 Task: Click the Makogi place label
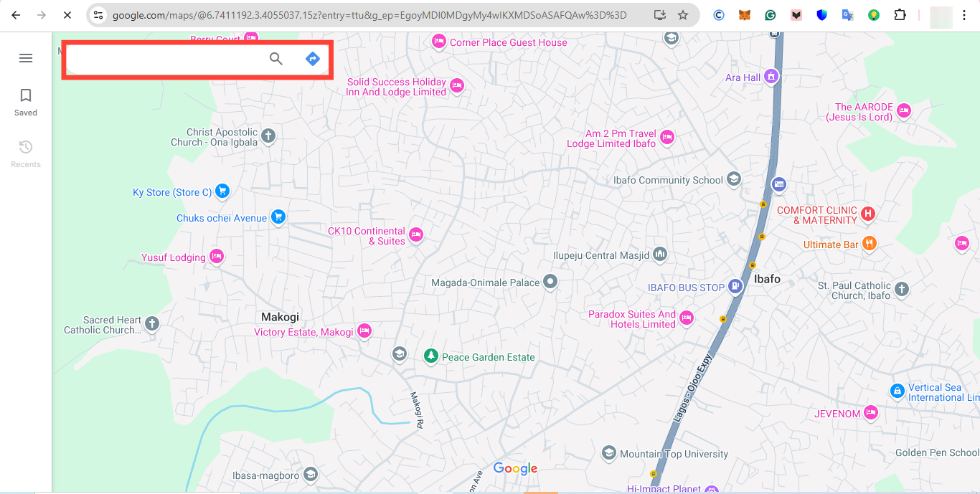280,317
